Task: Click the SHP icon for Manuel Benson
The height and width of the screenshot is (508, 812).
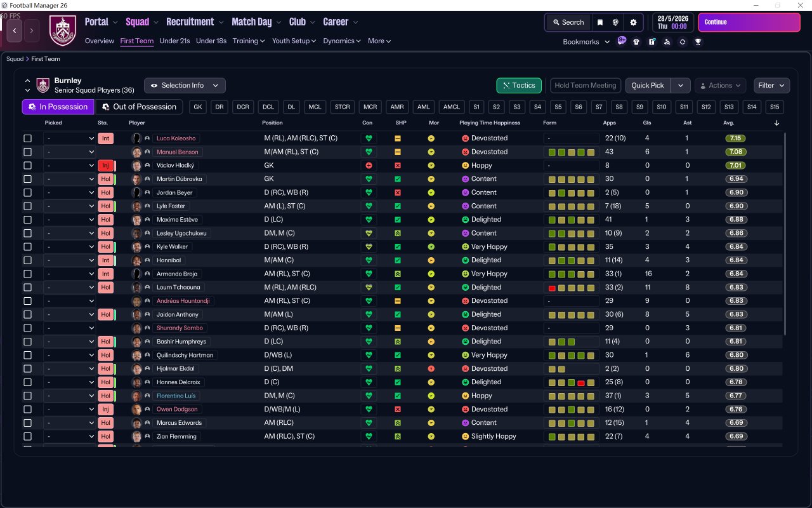Action: 398,152
